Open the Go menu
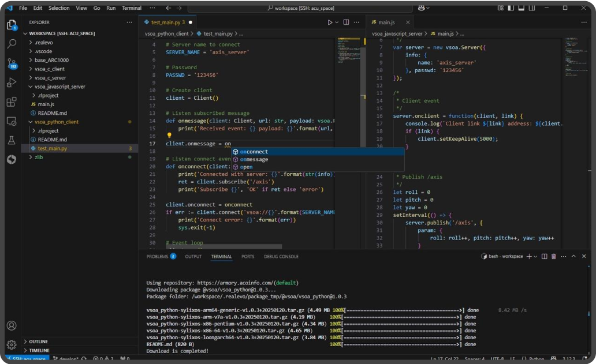This screenshot has width=596, height=364. point(97,8)
